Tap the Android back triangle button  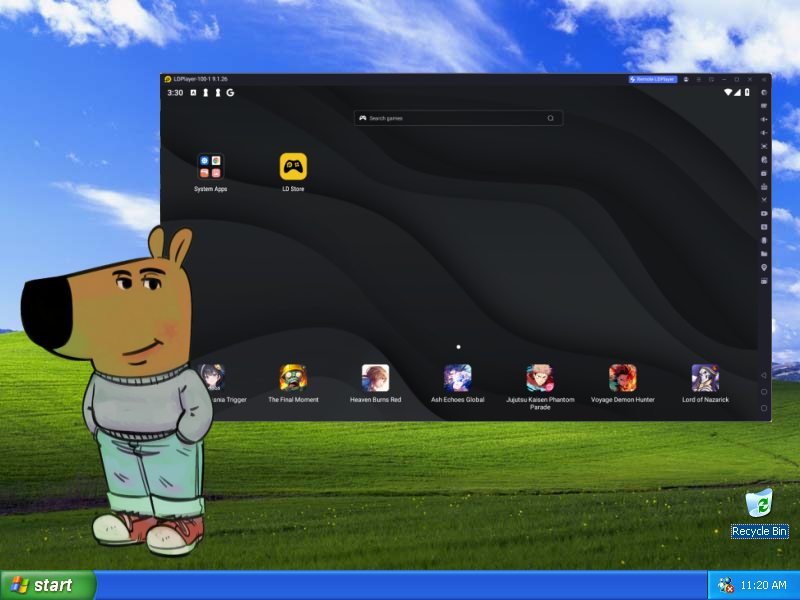(764, 375)
